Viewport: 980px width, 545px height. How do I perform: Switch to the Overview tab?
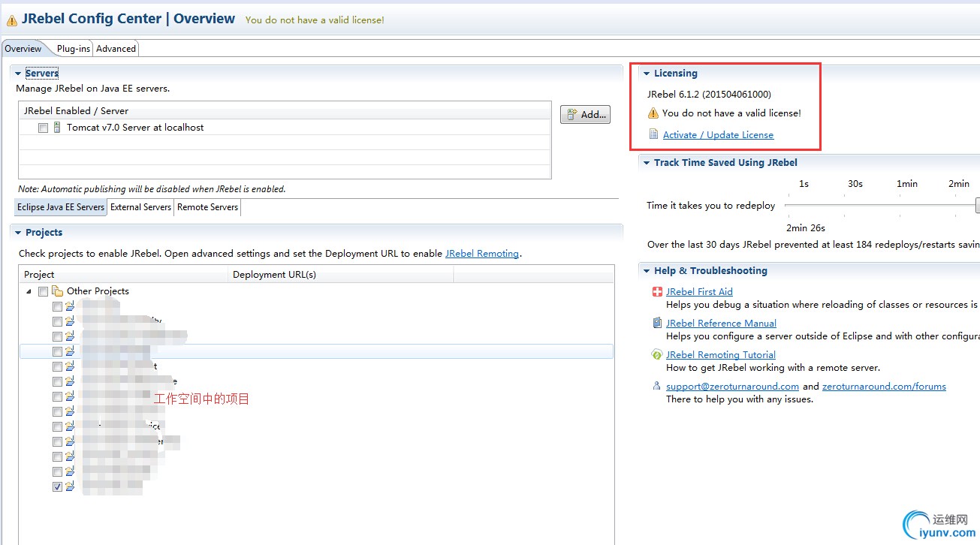(x=23, y=49)
